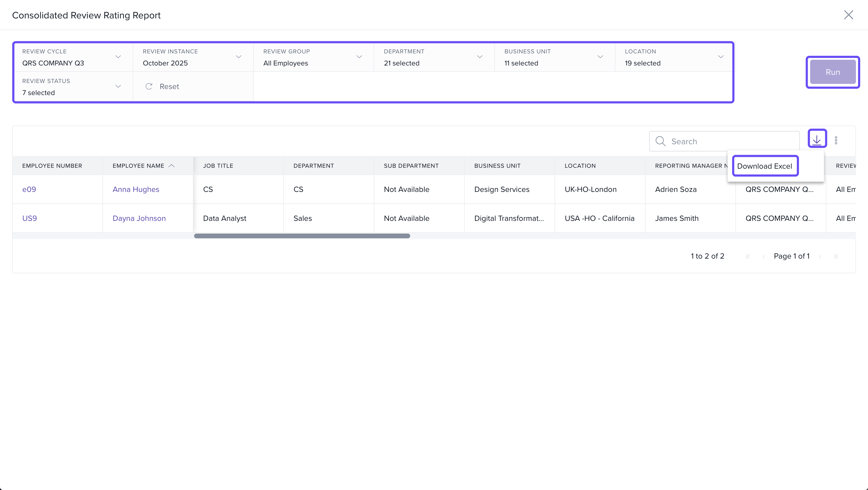This screenshot has height=490, width=868.
Task: Open the Review Status dropdown
Action: (118, 86)
